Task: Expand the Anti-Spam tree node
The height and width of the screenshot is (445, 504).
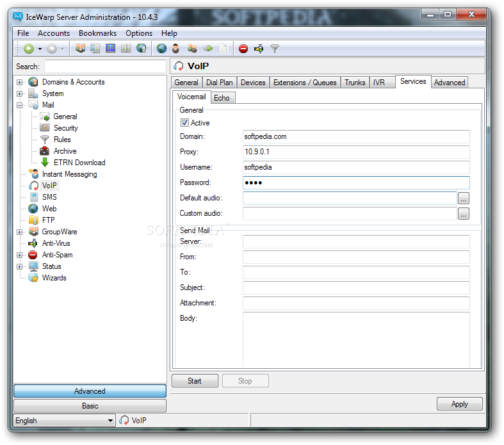Action: (20, 255)
